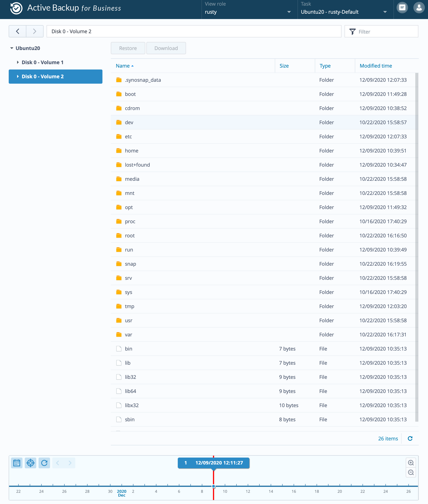Click the Restore button

pyautogui.click(x=128, y=48)
